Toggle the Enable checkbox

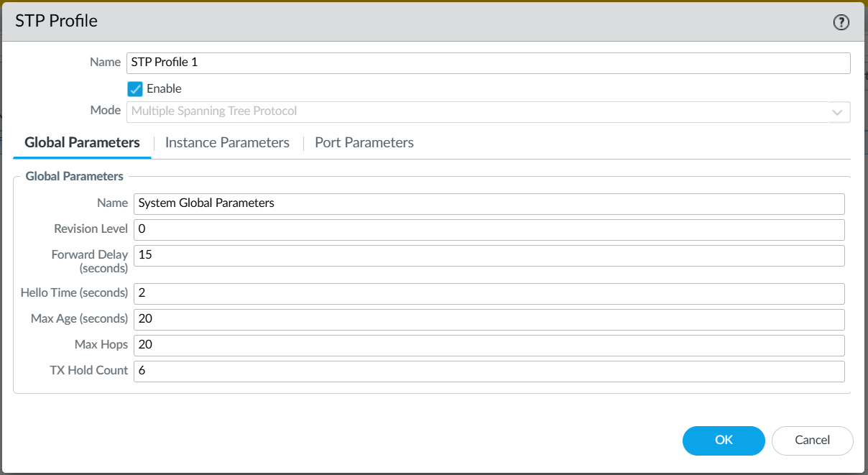(135, 89)
